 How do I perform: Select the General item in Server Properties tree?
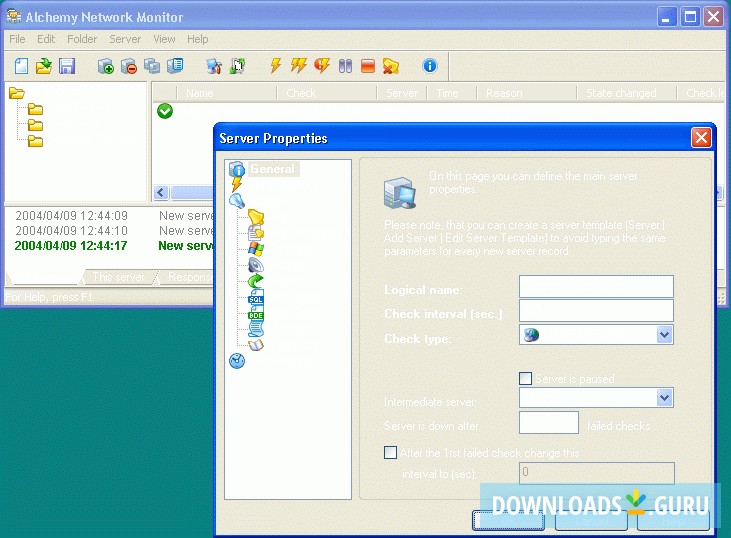coord(272,169)
